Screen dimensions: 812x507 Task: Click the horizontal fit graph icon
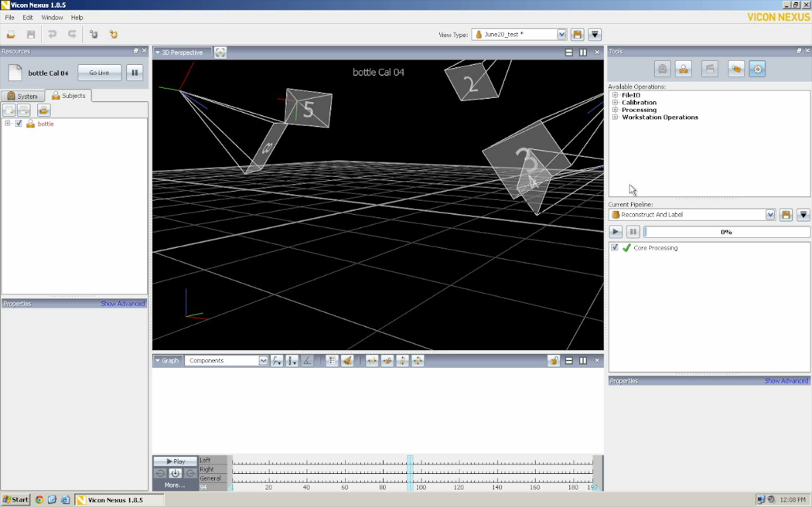click(372, 361)
